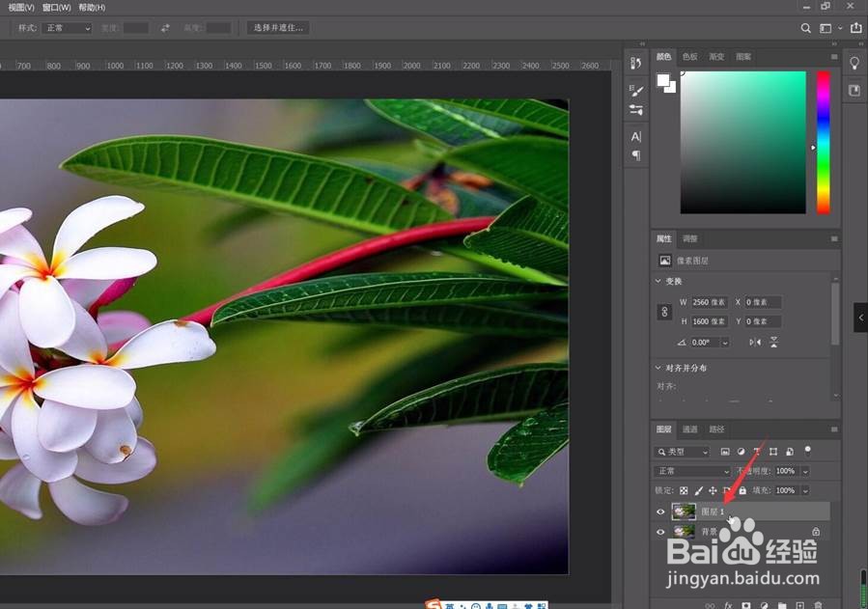Open the Discover lightbulb panel
This screenshot has width=868, height=609.
pyautogui.click(x=854, y=63)
